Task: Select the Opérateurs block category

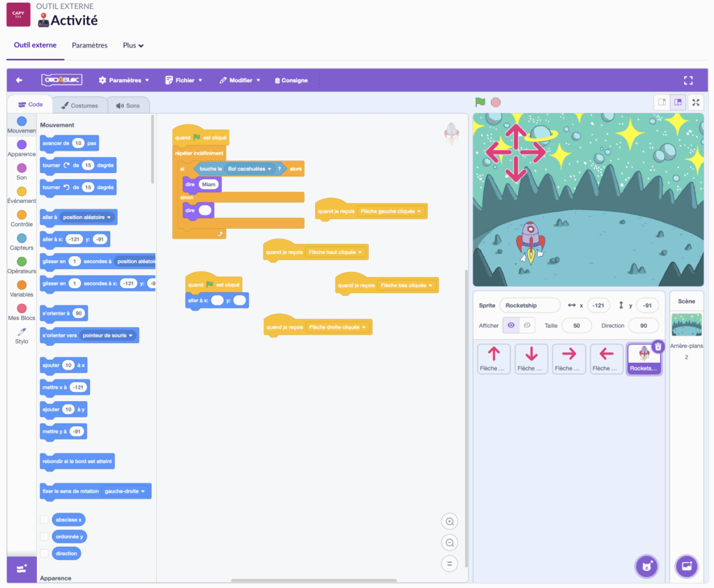Action: click(x=22, y=265)
